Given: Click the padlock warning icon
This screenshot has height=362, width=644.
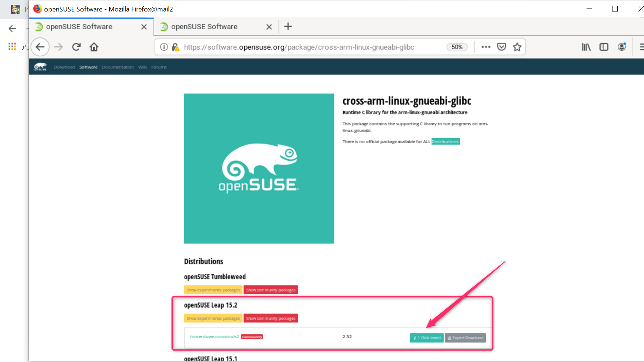Looking at the screenshot, I should [176, 47].
